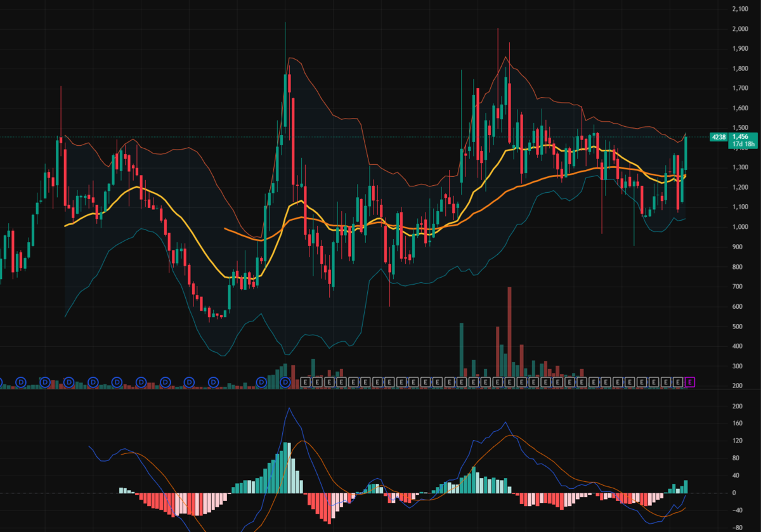Click the -80 MACD axis label
Image resolution: width=761 pixels, height=532 pixels.
click(737, 528)
